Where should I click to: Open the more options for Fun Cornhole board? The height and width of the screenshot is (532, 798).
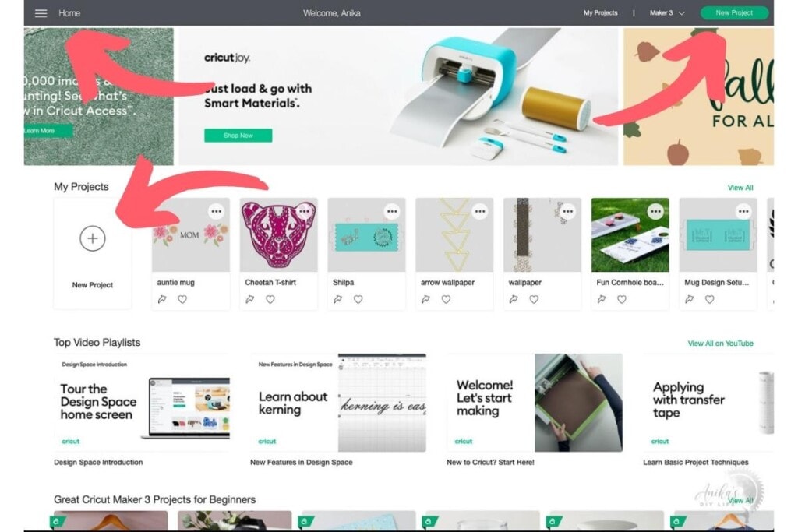(655, 211)
